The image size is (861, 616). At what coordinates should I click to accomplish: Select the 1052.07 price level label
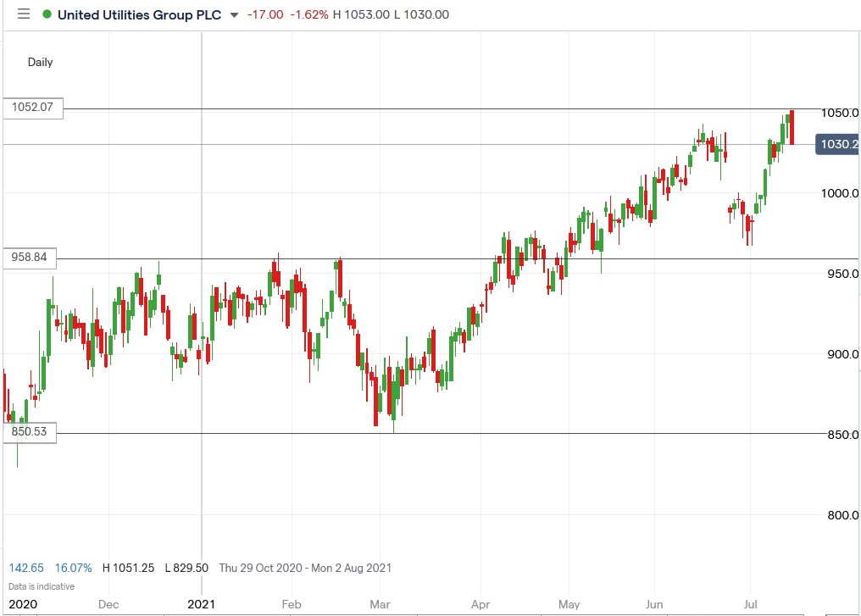pyautogui.click(x=31, y=108)
